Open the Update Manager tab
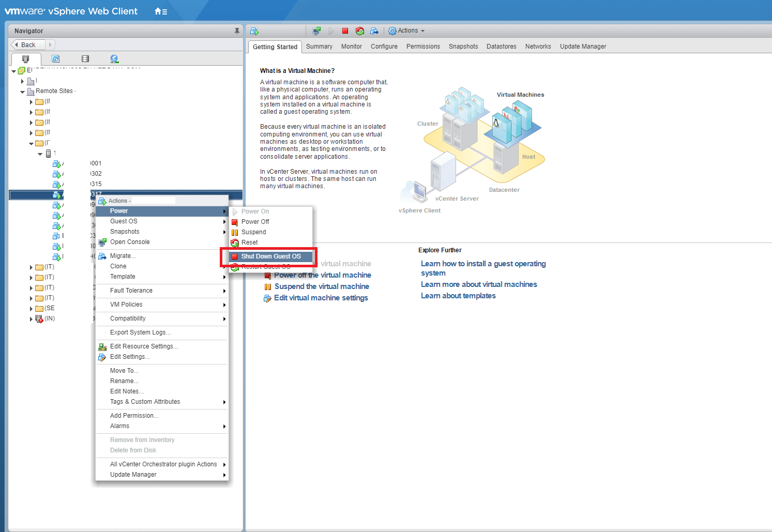The image size is (772, 532). [x=583, y=47]
